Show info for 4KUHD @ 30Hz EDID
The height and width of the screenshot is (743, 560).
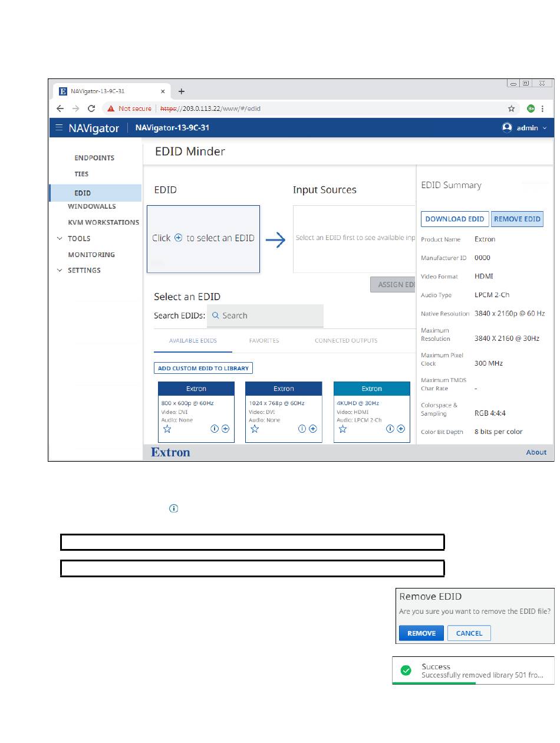[390, 429]
